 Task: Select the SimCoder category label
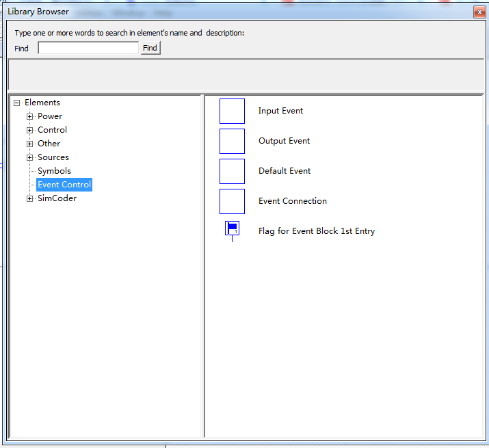coord(57,198)
